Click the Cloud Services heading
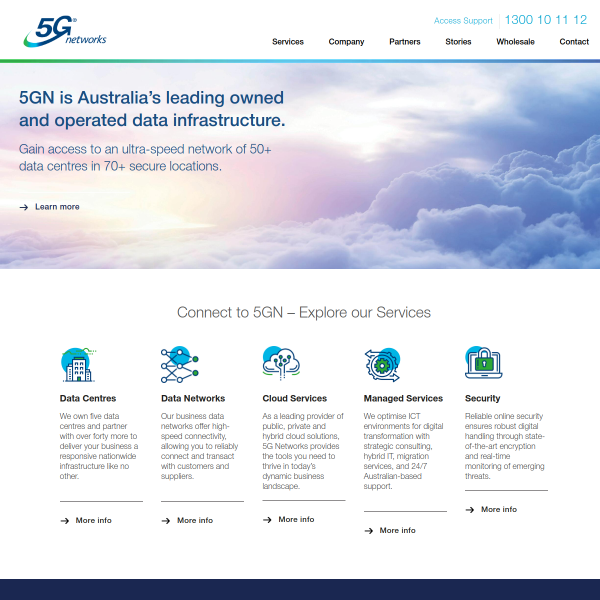The image size is (600, 600). (x=295, y=398)
